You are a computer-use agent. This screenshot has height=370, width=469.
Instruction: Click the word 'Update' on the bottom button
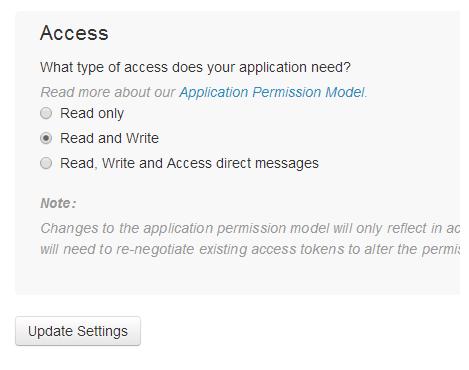click(x=50, y=331)
